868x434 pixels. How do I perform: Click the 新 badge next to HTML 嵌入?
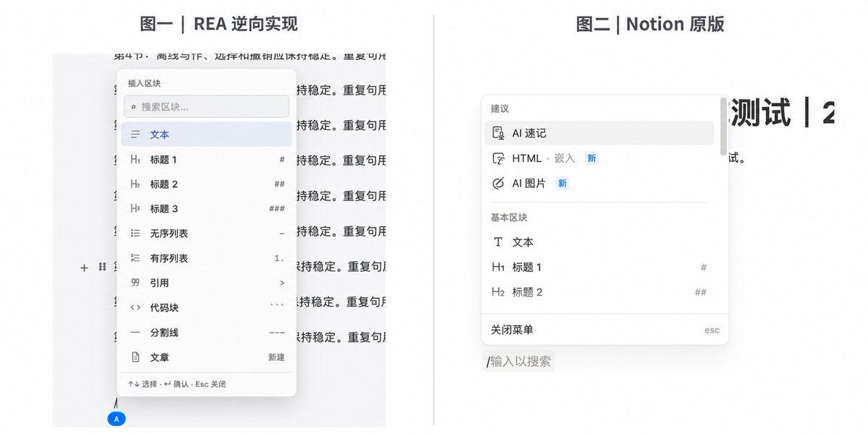592,158
